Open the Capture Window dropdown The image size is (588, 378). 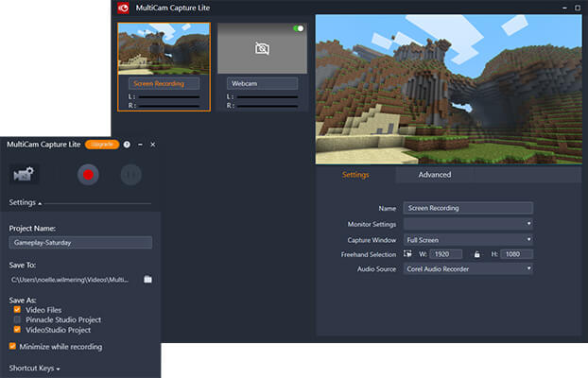point(468,240)
